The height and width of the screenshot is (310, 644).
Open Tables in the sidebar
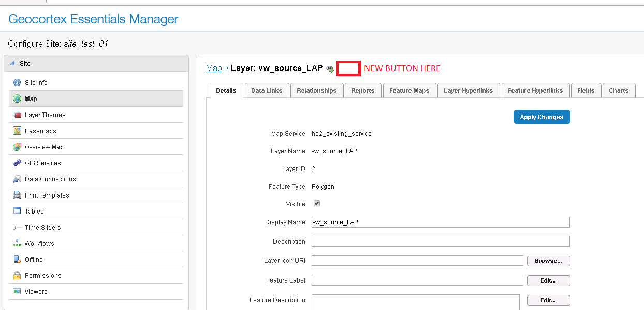96,211
